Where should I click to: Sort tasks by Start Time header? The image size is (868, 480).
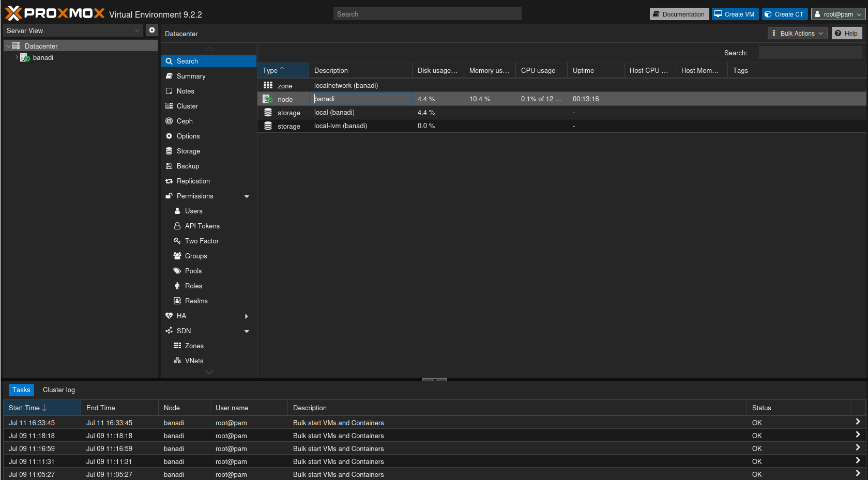coord(42,408)
